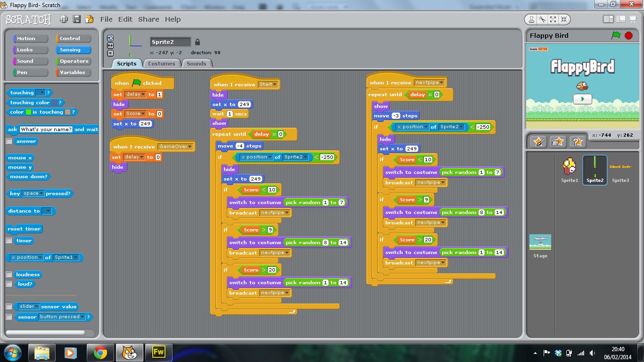Open Google Chrome from the taskbar
Image resolution: width=644 pixels, height=362 pixels.
[100, 353]
